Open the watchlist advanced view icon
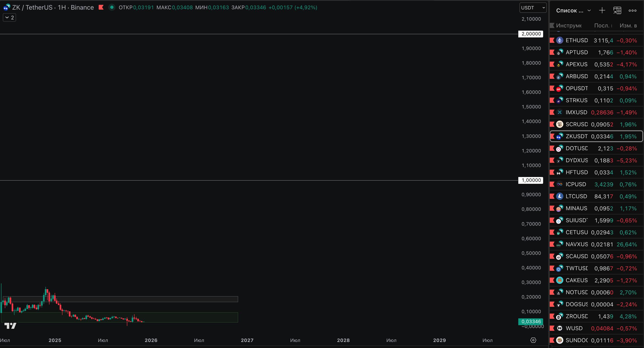This screenshot has height=348, width=644. point(617,10)
